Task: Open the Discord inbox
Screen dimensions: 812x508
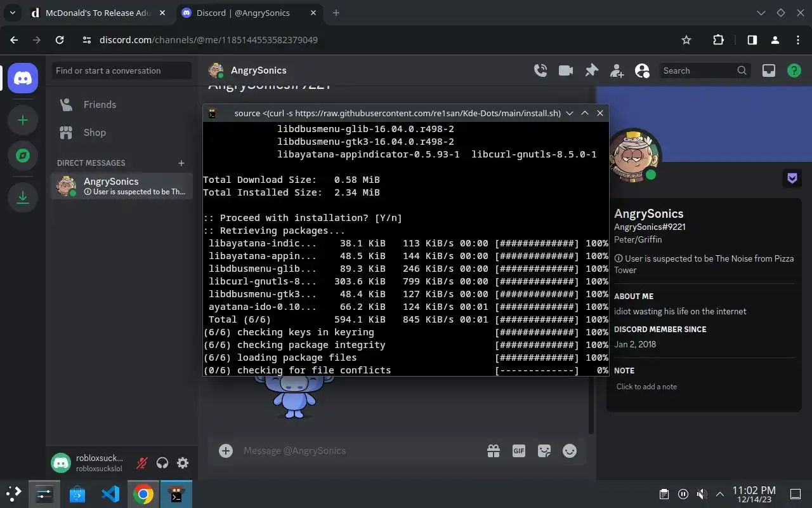Action: [x=769, y=70]
